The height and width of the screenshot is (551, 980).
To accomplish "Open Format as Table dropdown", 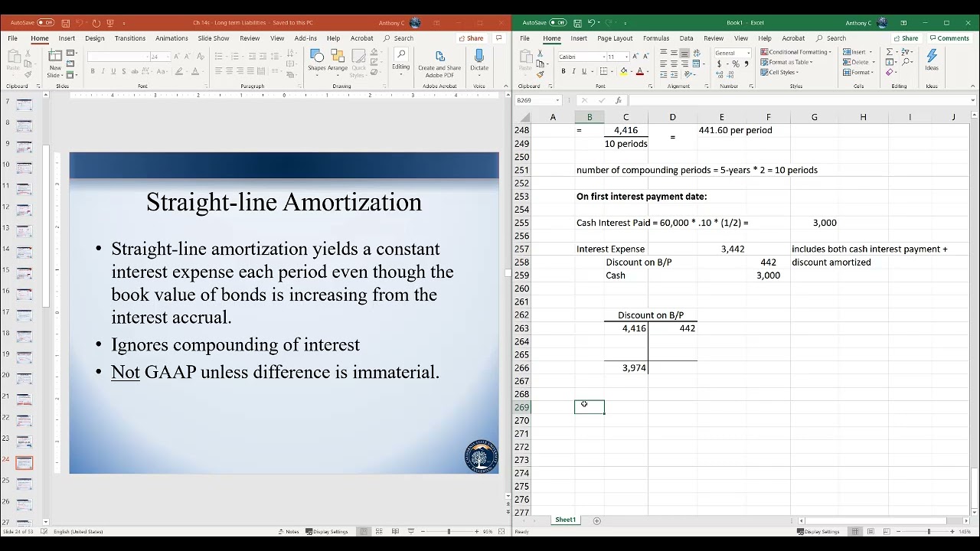I will point(786,62).
